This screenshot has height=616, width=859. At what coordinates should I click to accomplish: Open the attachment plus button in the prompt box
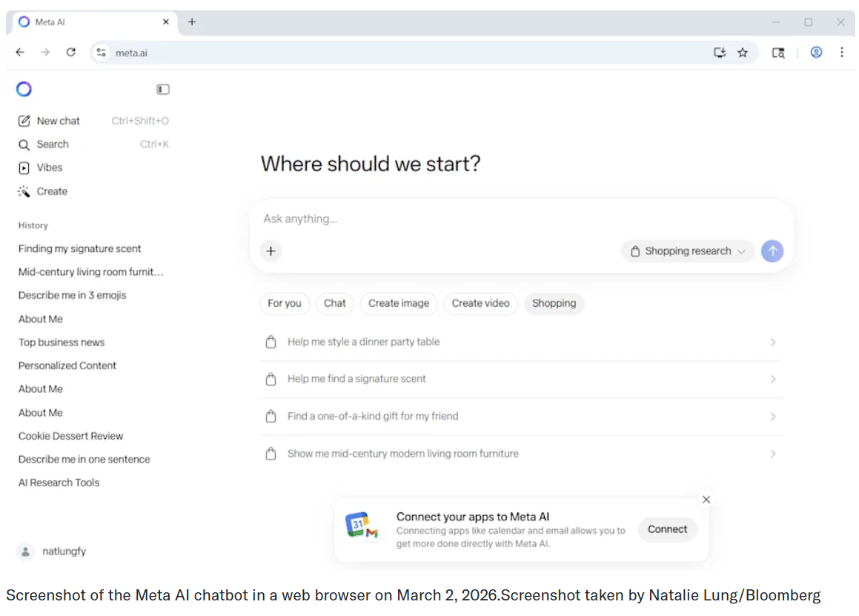pyautogui.click(x=271, y=251)
